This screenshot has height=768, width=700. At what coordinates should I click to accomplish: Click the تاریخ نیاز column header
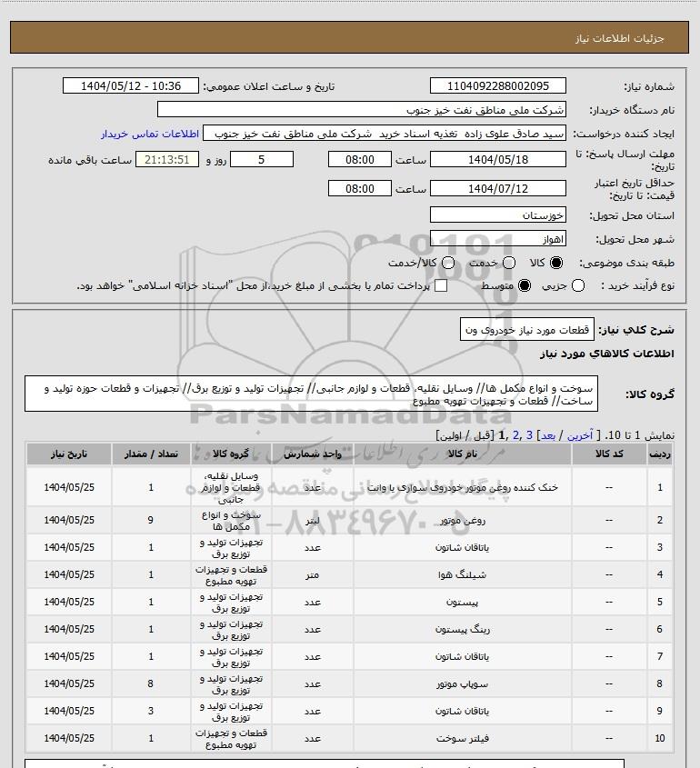point(69,454)
